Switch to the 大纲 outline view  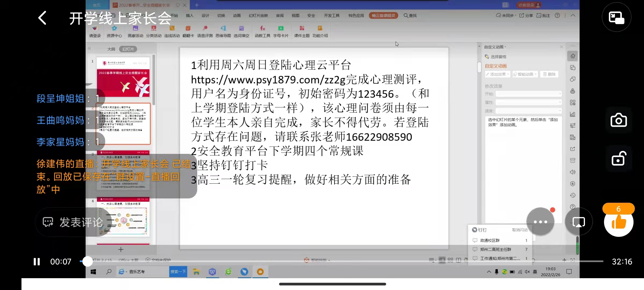click(111, 49)
